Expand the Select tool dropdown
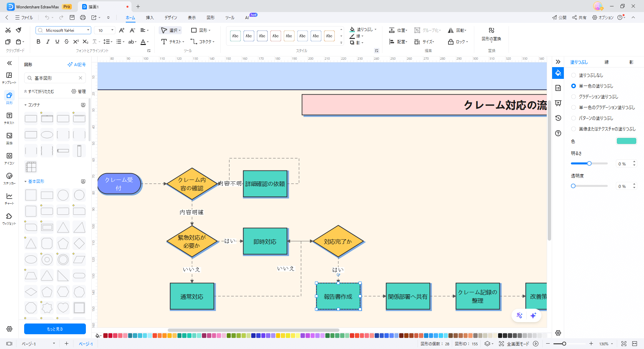Viewport: 644px width, 349px height. pos(180,31)
